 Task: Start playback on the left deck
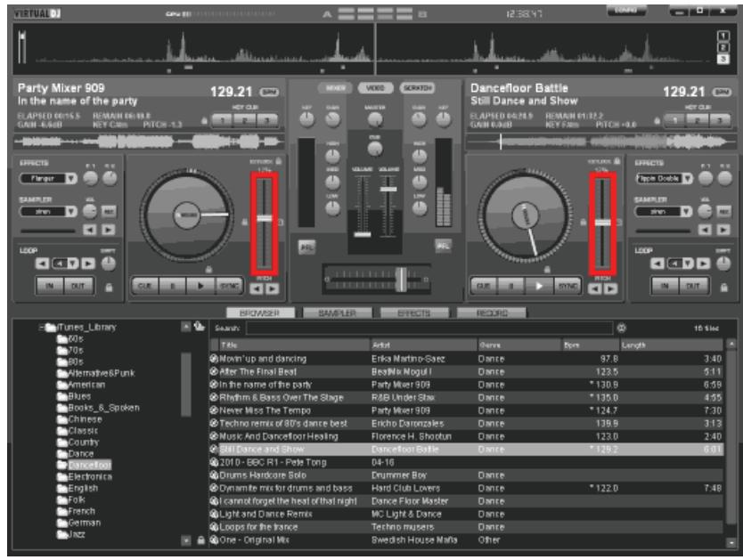pos(200,286)
